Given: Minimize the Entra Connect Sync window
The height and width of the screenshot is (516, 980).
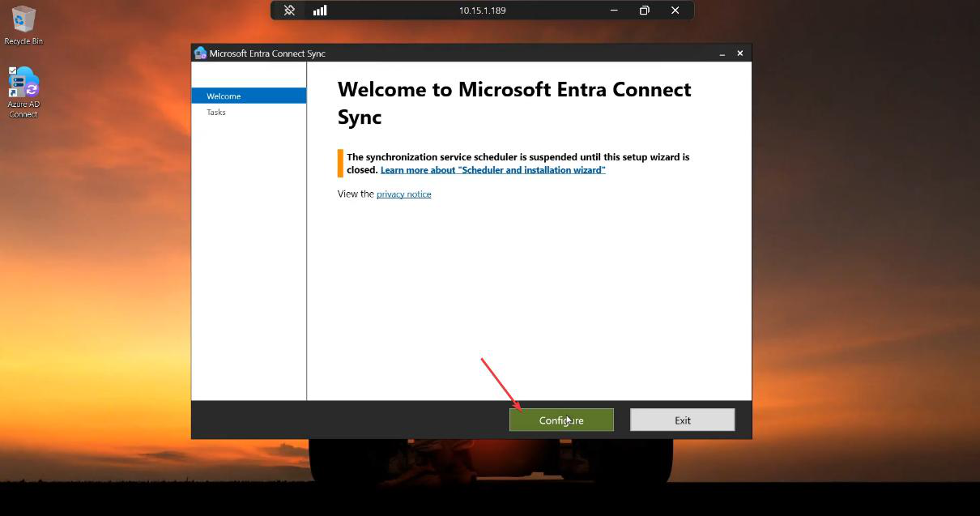Looking at the screenshot, I should click(x=722, y=53).
